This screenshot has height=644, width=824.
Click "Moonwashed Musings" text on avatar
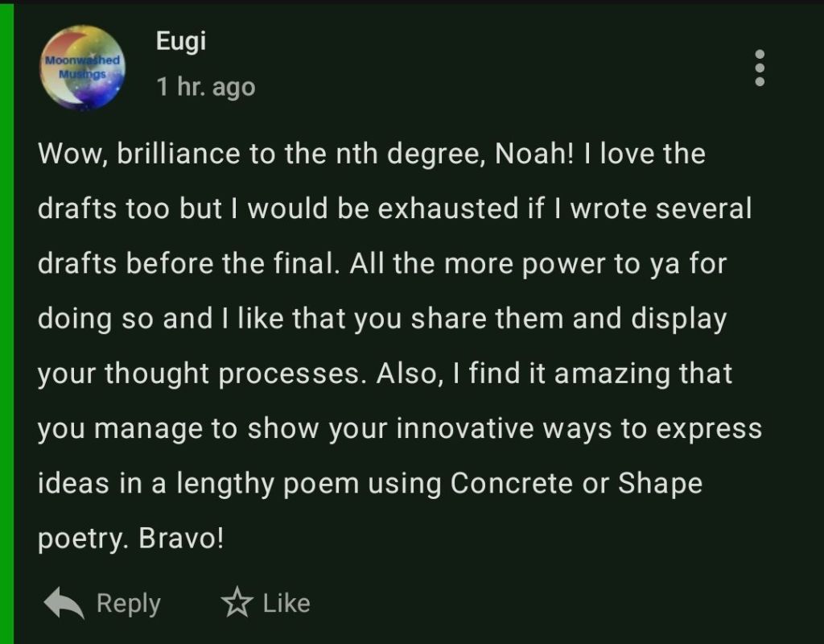coord(83,67)
